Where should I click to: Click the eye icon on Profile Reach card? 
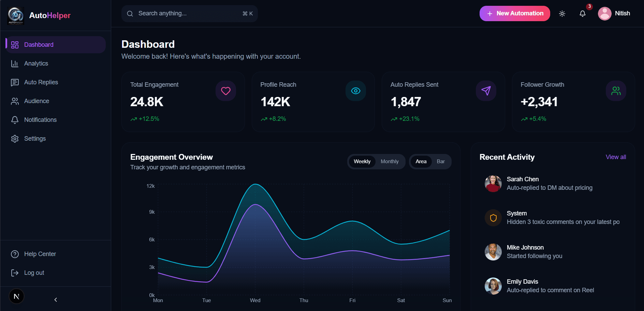click(x=355, y=91)
